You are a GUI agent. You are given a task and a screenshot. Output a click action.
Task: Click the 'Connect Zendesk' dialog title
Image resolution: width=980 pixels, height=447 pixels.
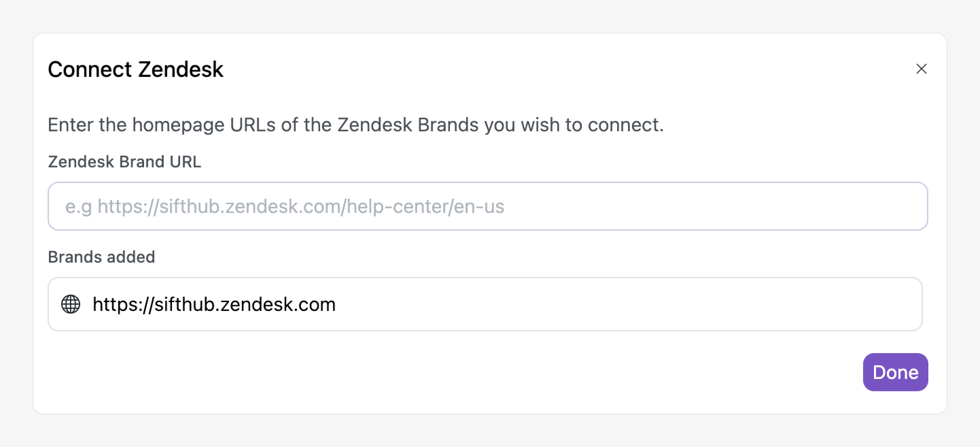(x=136, y=69)
